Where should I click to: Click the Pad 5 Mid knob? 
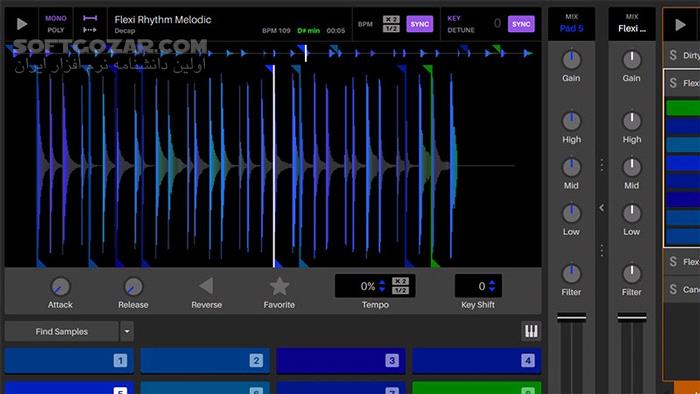click(x=571, y=168)
